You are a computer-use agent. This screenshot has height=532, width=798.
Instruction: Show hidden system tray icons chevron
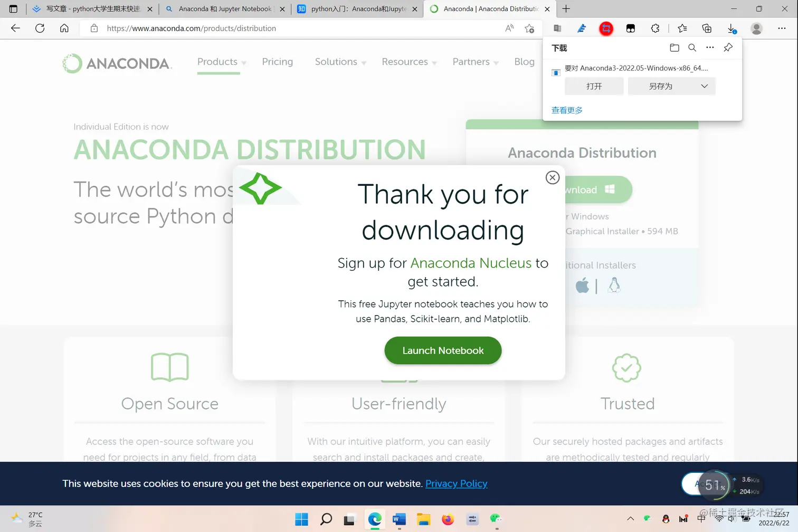pyautogui.click(x=630, y=519)
